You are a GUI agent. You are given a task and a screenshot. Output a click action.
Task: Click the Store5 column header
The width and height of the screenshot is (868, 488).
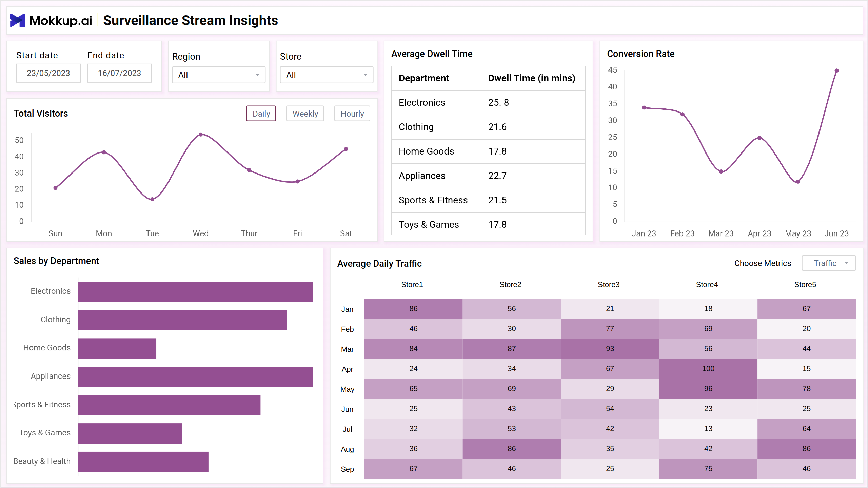805,285
